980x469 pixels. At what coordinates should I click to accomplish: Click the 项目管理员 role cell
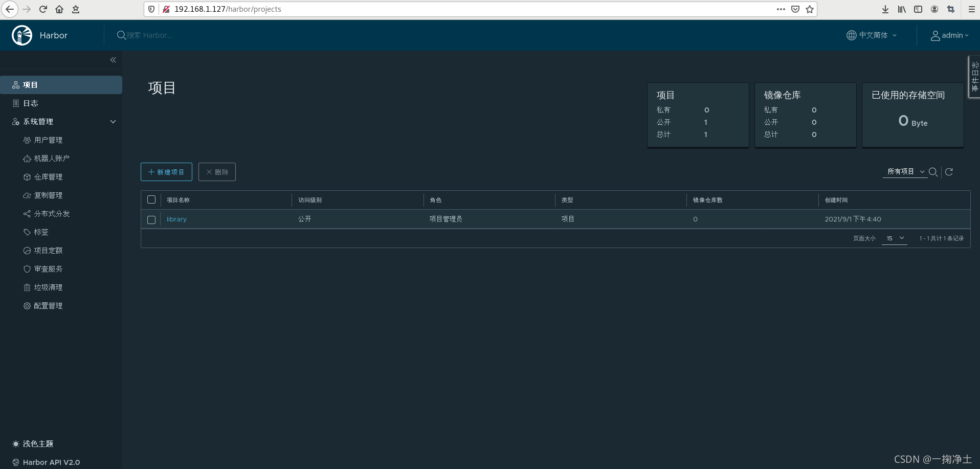coord(446,219)
